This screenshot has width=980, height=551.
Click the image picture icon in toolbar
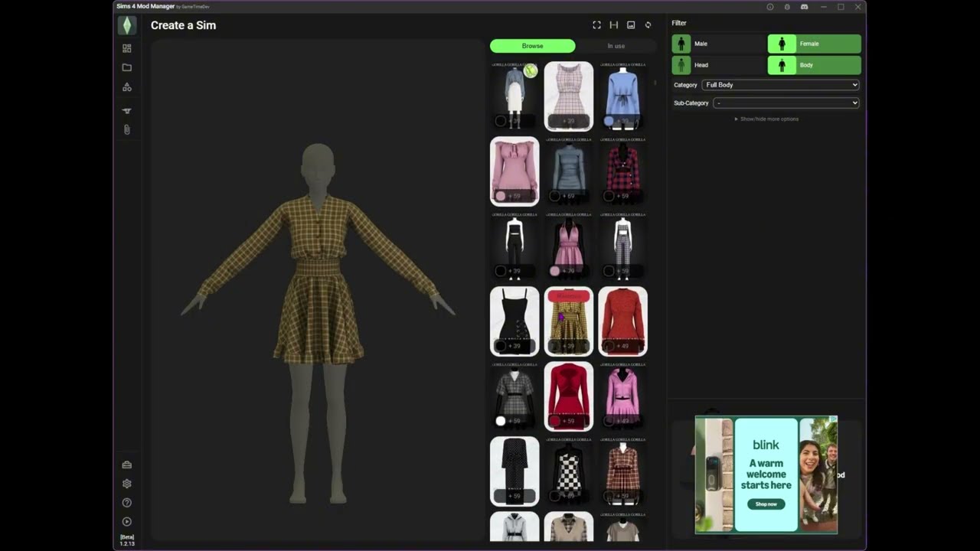click(x=631, y=25)
